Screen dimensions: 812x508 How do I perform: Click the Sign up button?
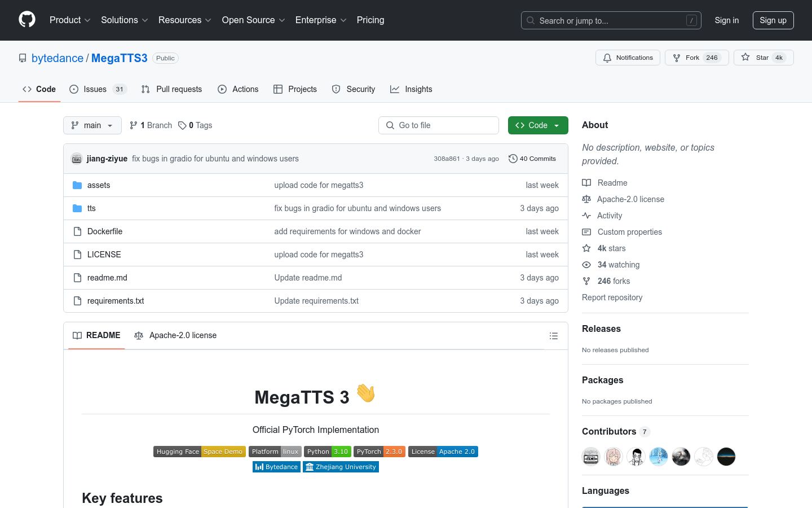point(773,20)
